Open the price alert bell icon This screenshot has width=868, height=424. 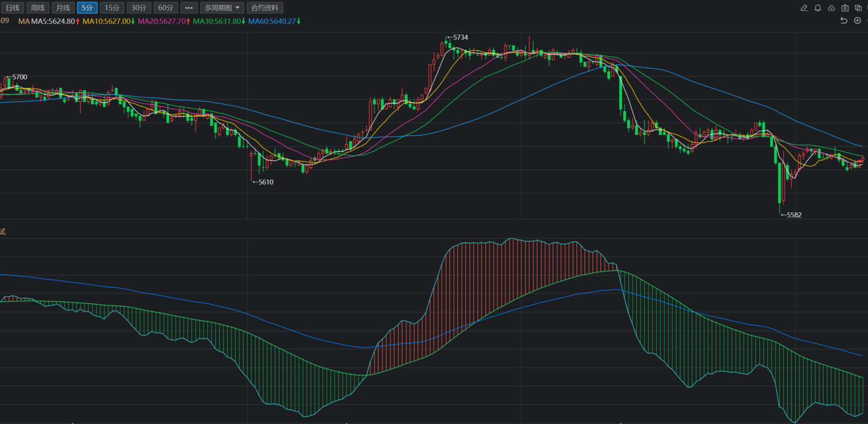click(x=818, y=8)
